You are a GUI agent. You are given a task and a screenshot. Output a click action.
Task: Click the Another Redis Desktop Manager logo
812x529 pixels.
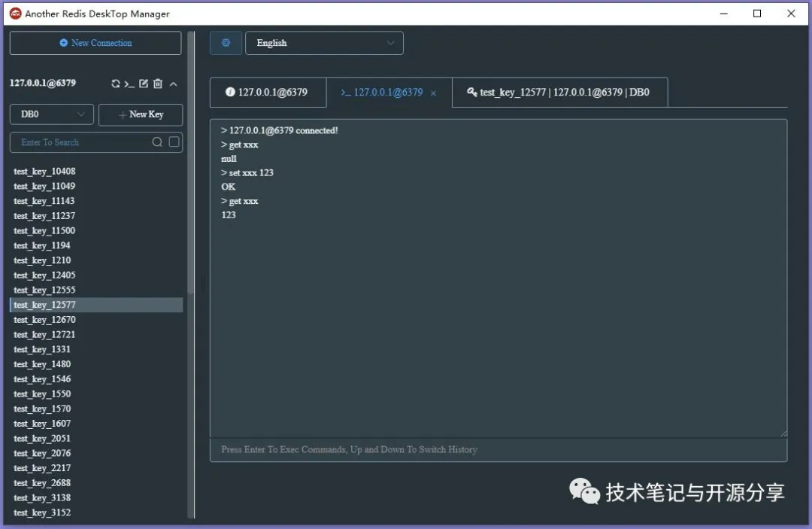pos(16,14)
